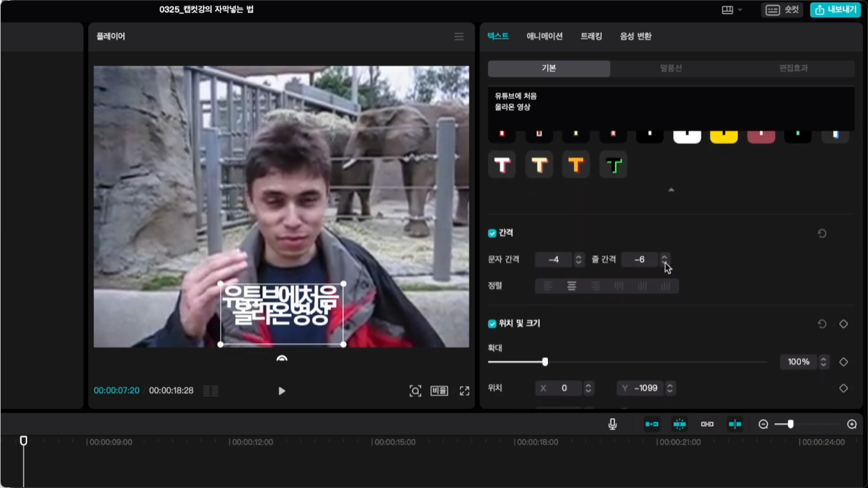Toggle auto snapping in timeline
Image resolution: width=868 pixels, height=488 pixels.
pyautogui.click(x=679, y=425)
